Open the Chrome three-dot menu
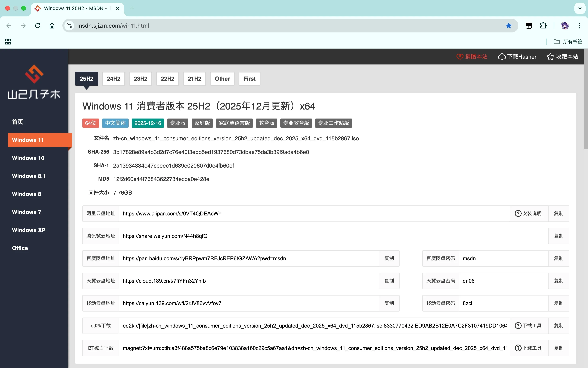 (579, 26)
